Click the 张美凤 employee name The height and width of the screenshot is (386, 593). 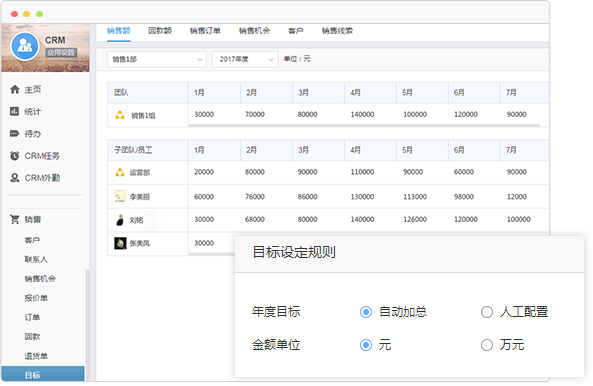click(x=140, y=243)
